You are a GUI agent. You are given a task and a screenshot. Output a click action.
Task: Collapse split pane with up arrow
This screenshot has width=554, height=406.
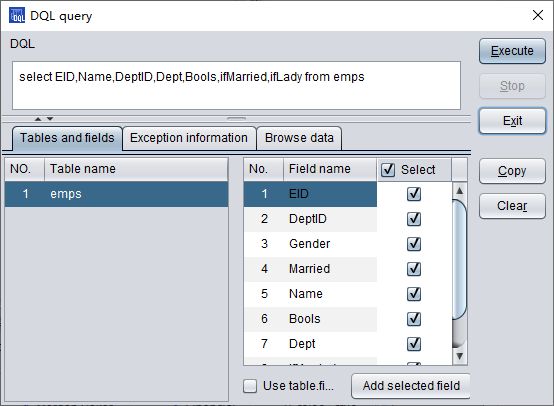38,119
